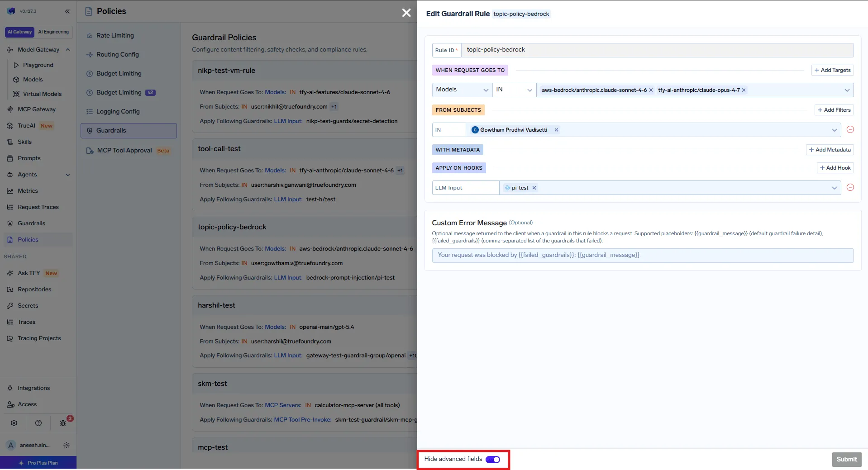Click the Playground icon in sidebar
The height and width of the screenshot is (470, 868).
tap(16, 65)
